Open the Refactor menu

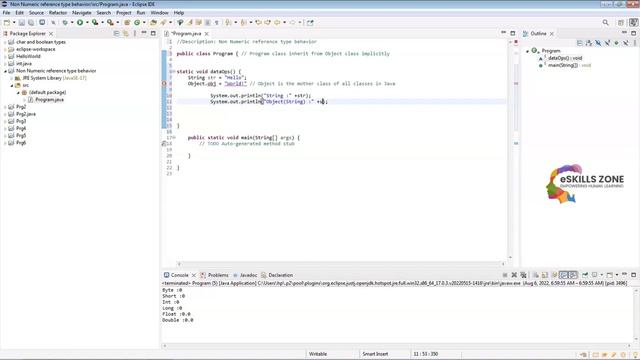pyautogui.click(x=58, y=13)
